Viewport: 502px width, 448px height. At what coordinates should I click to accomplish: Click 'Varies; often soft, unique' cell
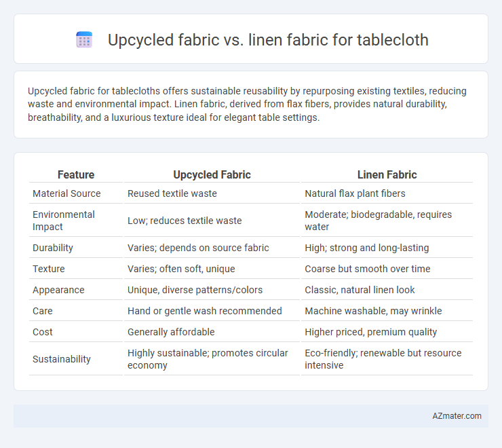pyautogui.click(x=181, y=269)
